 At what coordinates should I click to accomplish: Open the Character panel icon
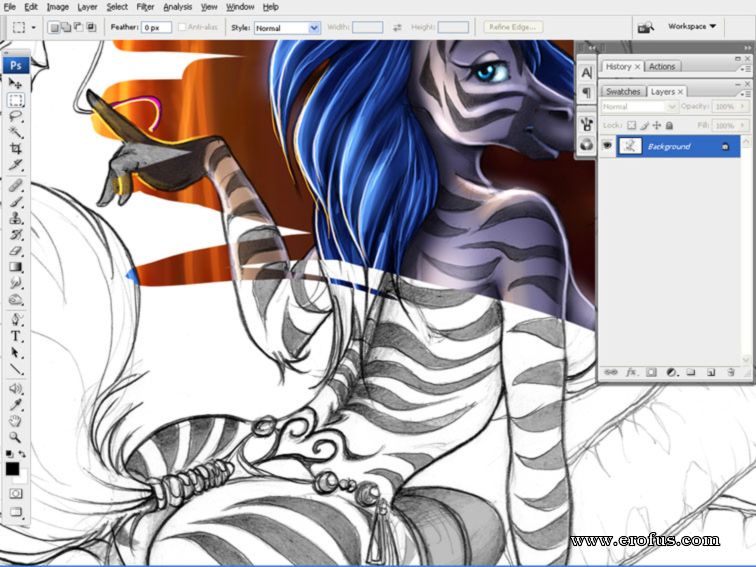(586, 73)
